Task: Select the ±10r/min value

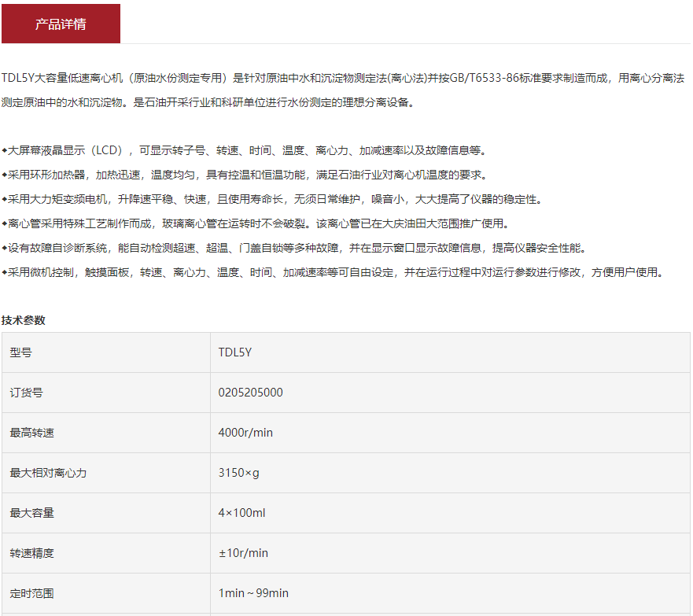Action: (243, 553)
